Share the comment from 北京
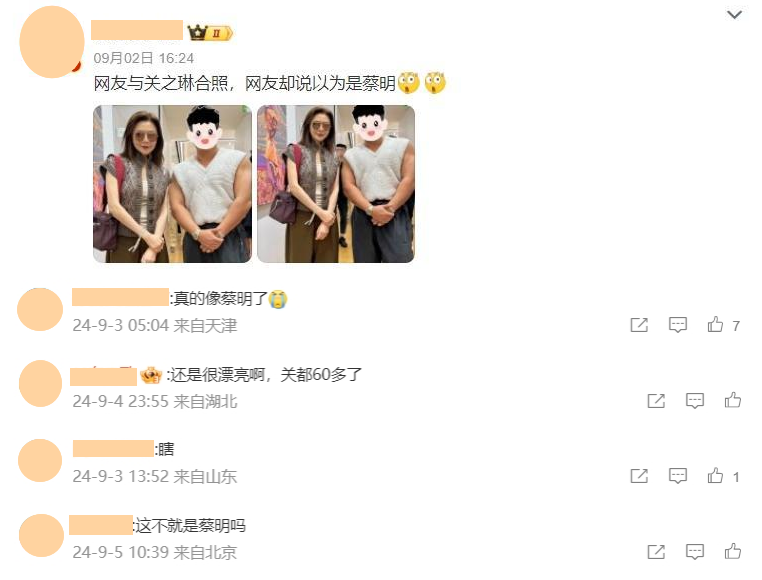 [x=656, y=552]
